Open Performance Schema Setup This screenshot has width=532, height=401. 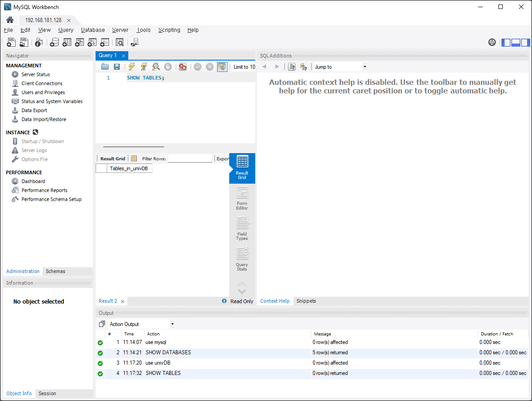click(51, 199)
